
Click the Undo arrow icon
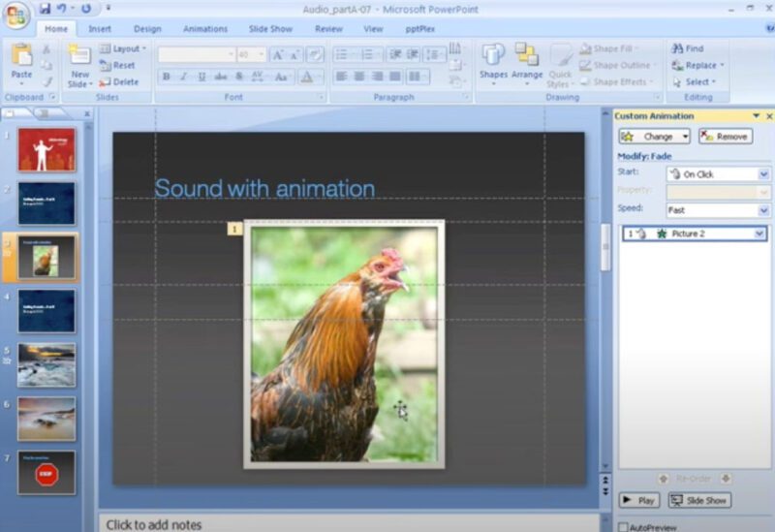[x=62, y=9]
